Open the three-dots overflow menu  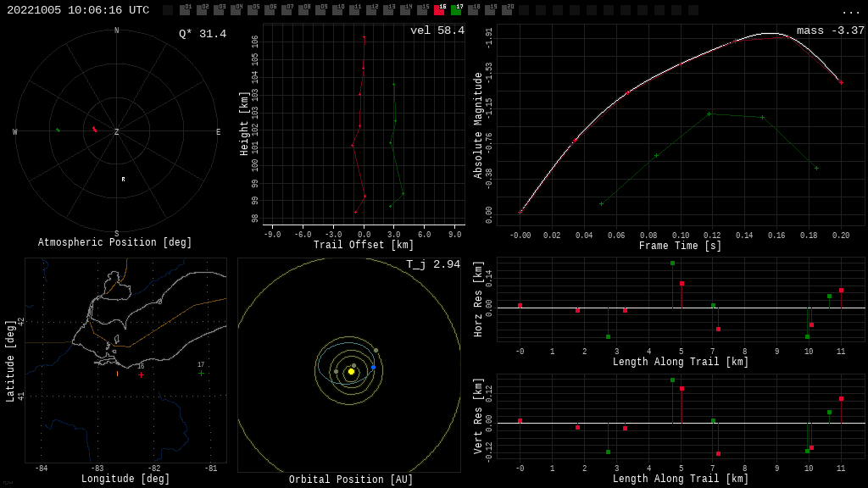(850, 12)
